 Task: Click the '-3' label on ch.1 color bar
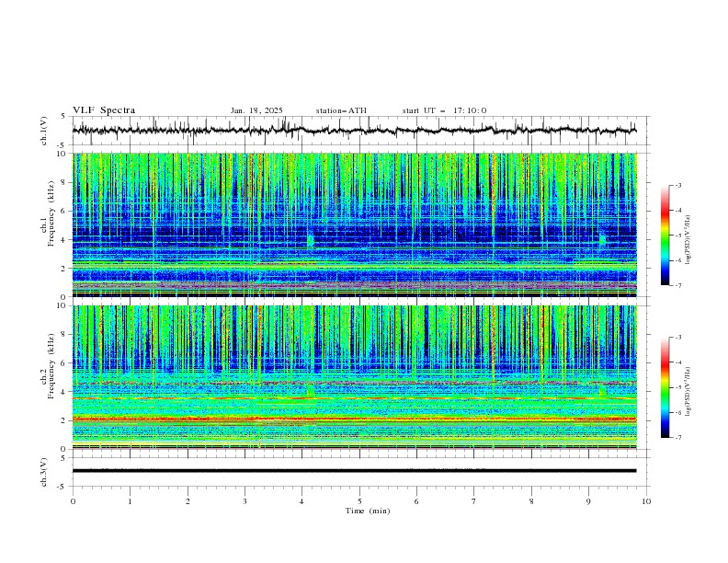tap(677, 185)
